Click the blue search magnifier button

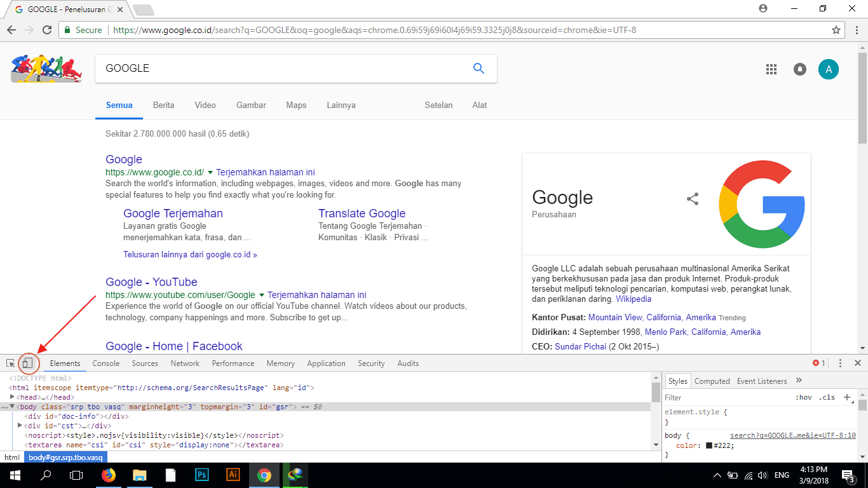coord(479,68)
